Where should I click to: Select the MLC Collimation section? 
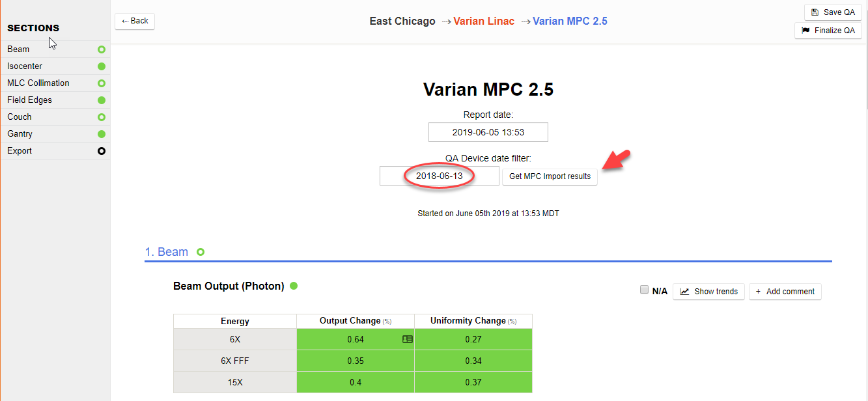click(x=38, y=83)
